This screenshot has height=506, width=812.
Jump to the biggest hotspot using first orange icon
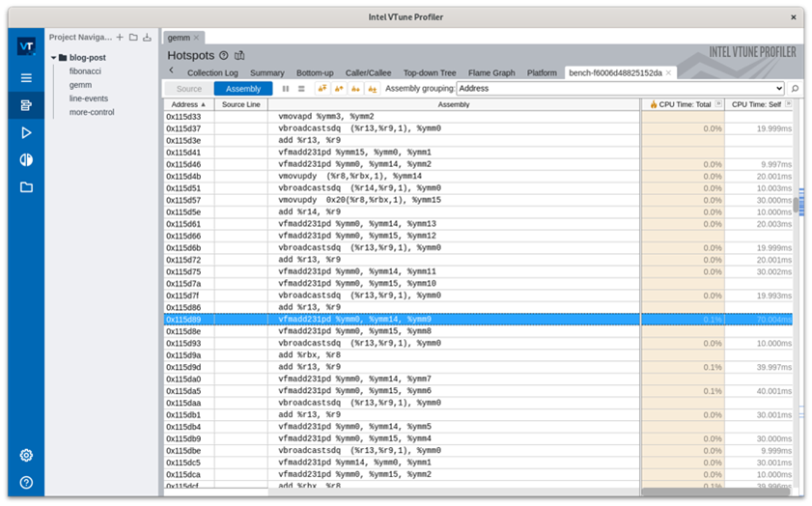coord(322,89)
